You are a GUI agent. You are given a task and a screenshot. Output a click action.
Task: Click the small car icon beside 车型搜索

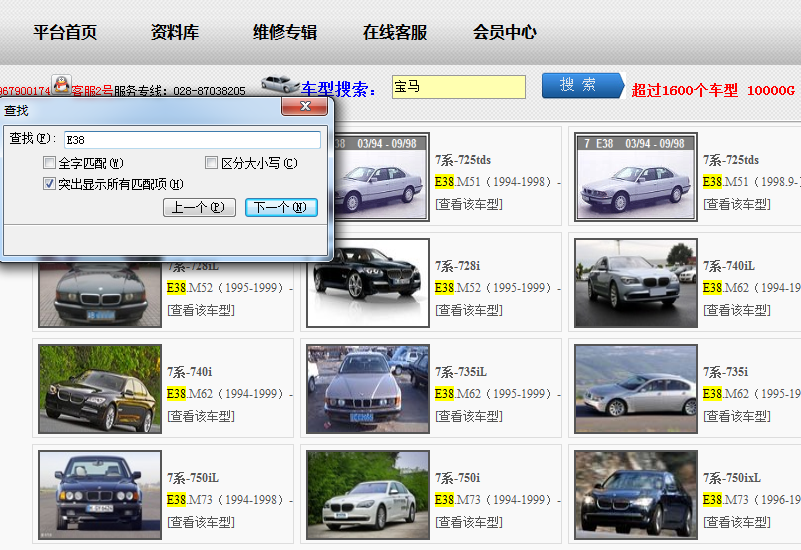point(280,84)
